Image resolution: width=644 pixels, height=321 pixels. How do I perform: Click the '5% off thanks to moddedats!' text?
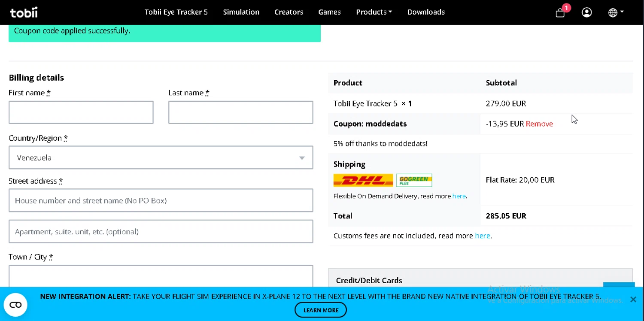[x=380, y=144]
